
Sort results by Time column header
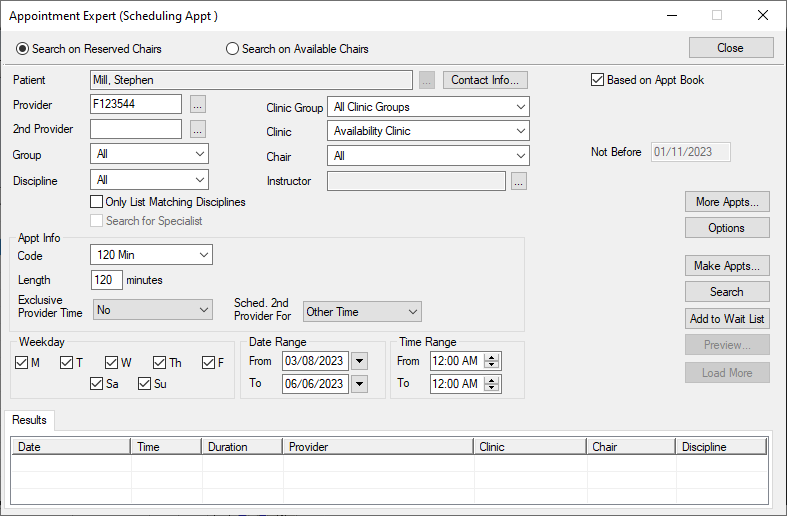[166, 447]
